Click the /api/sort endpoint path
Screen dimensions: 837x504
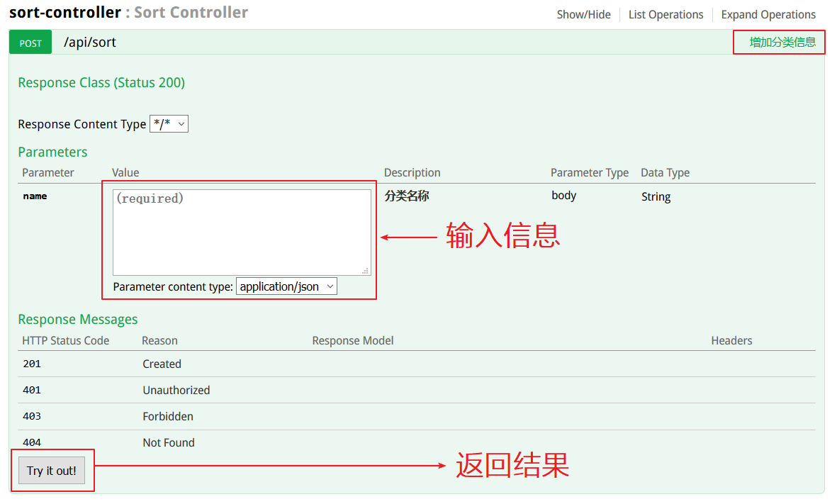[x=90, y=43]
